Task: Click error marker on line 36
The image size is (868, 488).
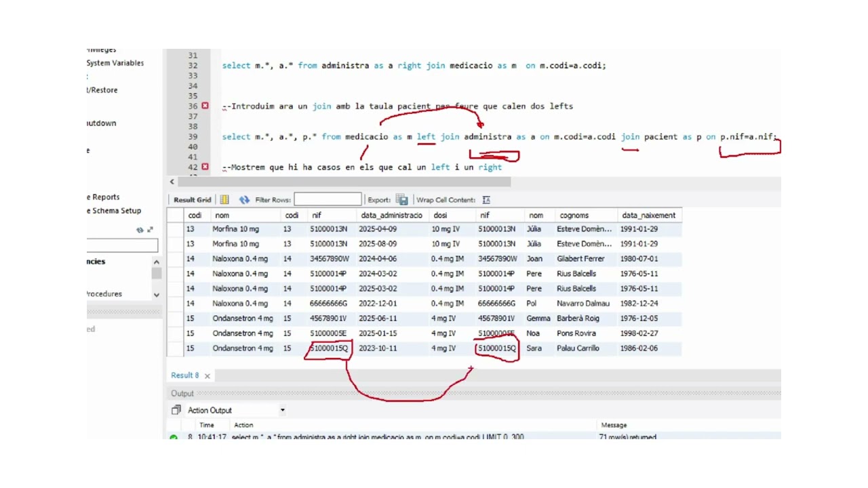Action: (x=205, y=106)
